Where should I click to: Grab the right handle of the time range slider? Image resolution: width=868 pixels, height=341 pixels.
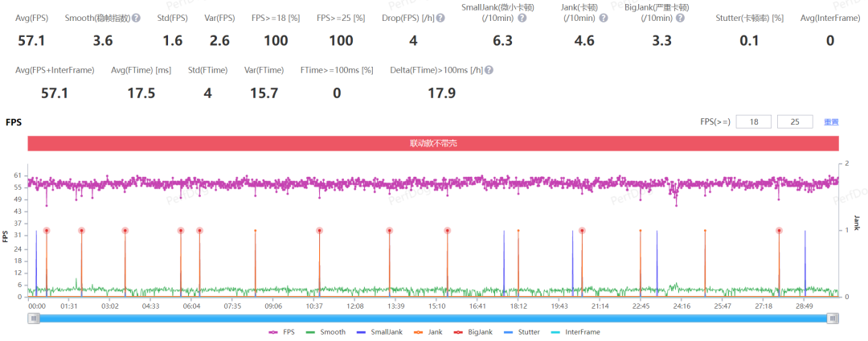click(x=833, y=318)
